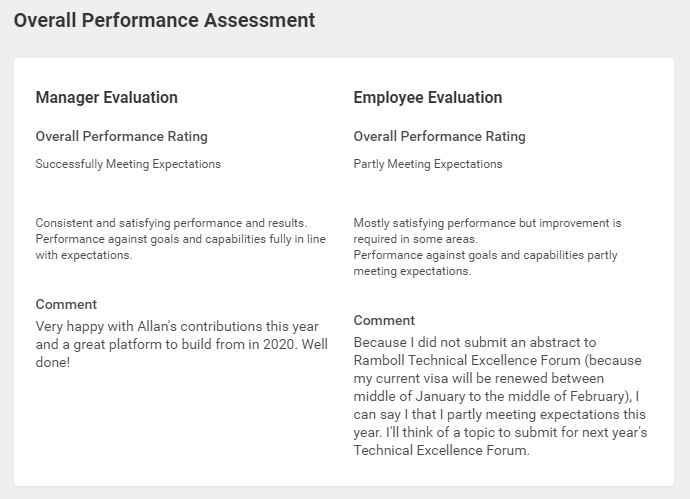This screenshot has height=499, width=690.
Task: Click Overall Performance Rating under Employee Evaluation
Action: pyautogui.click(x=439, y=136)
